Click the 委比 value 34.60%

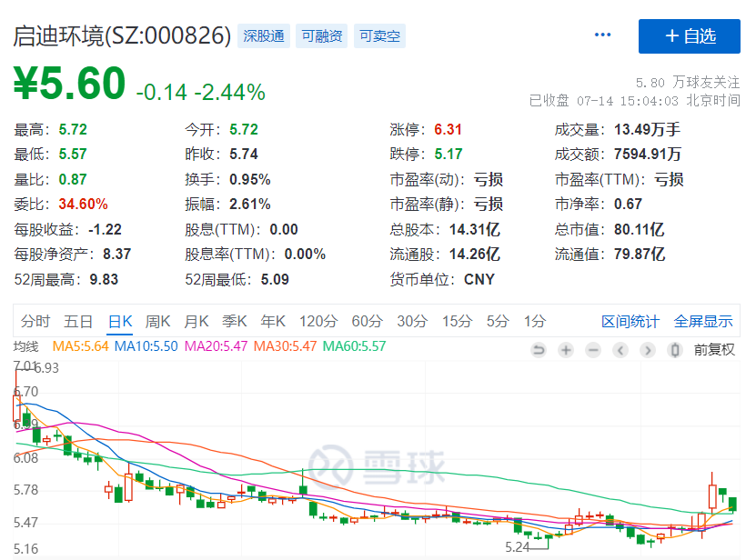[83, 204]
